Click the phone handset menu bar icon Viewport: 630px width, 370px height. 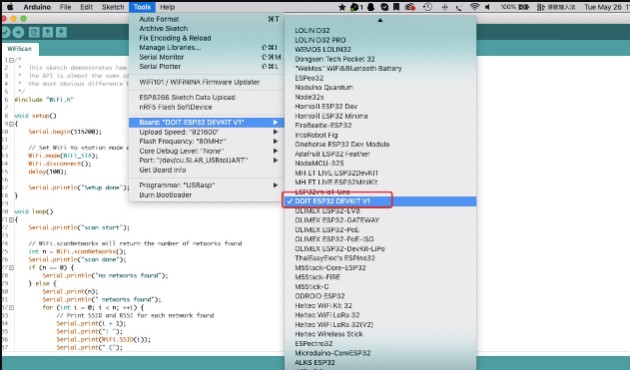459,7
